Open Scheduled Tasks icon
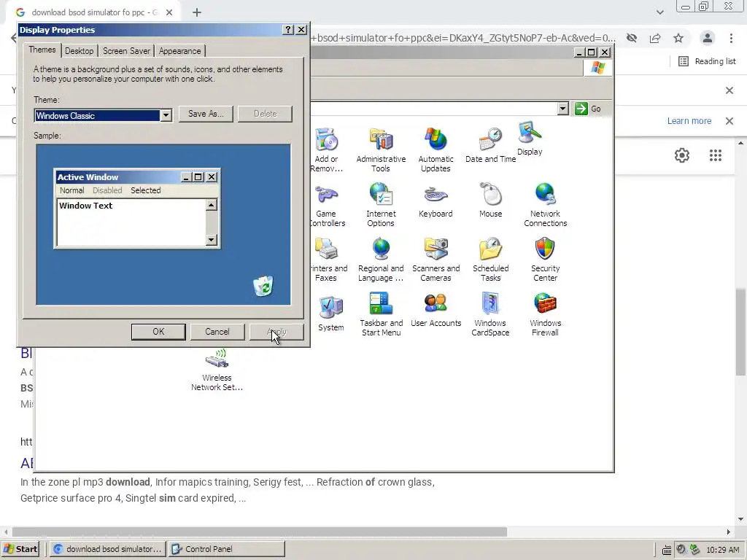 pyautogui.click(x=490, y=260)
